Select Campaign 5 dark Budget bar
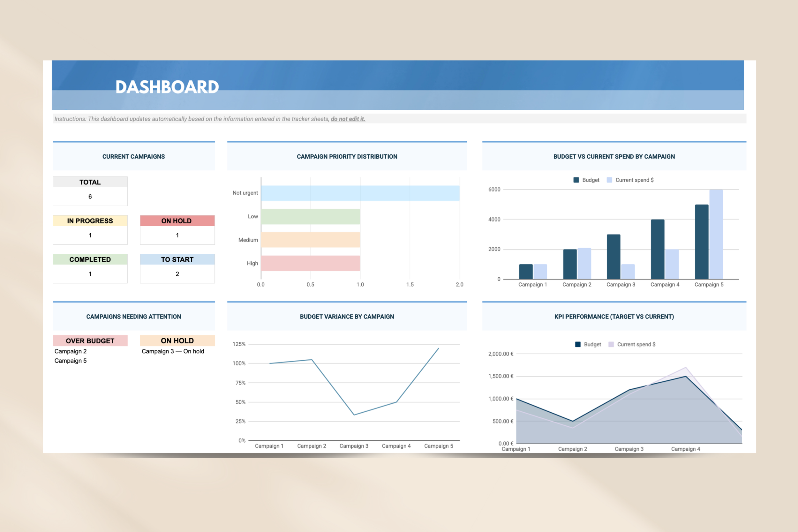Screen dimensions: 798x532 point(702,242)
